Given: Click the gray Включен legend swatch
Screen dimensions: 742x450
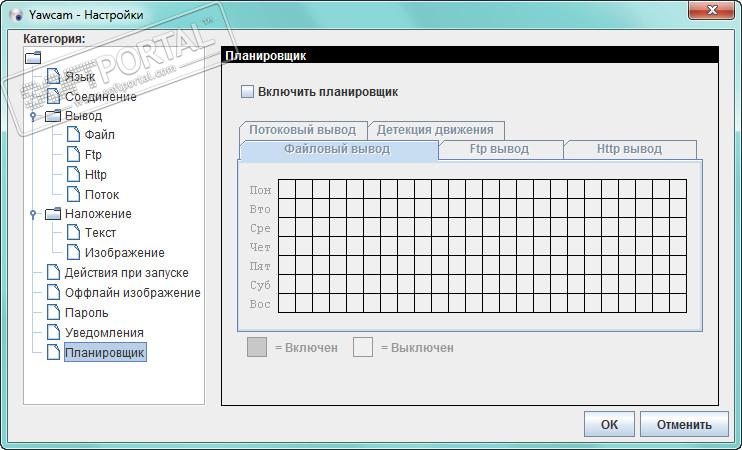Looking at the screenshot, I should (257, 347).
